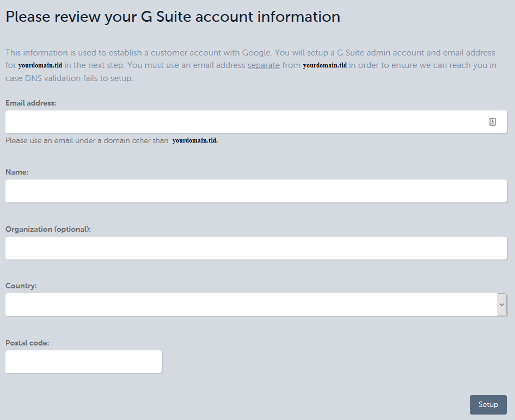Click the Country dropdown chevron arrow
This screenshot has width=515, height=420.
[x=502, y=305]
